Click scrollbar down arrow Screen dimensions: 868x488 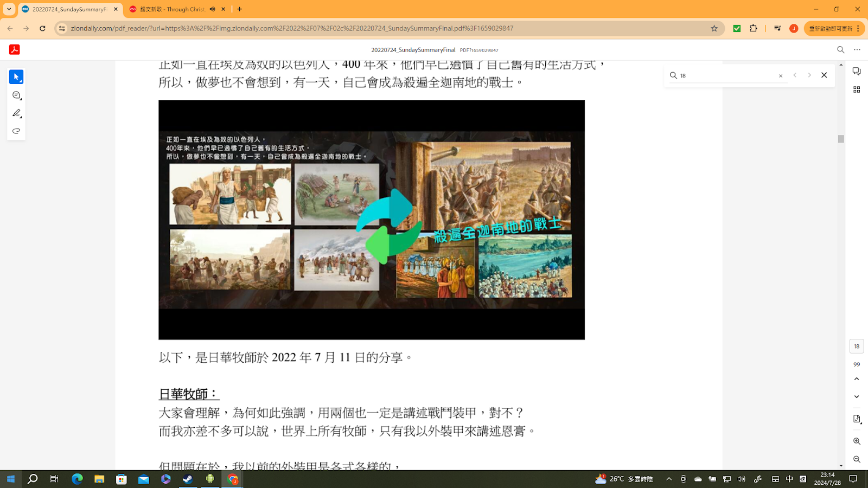[841, 466]
